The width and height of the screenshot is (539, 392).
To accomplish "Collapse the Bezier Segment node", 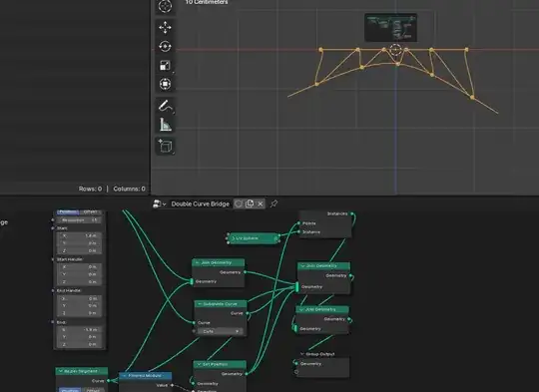I will [x=61, y=371].
